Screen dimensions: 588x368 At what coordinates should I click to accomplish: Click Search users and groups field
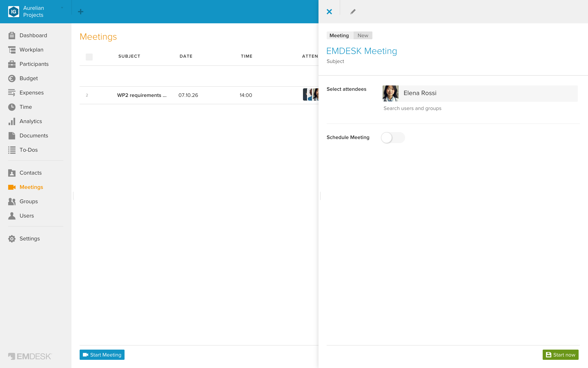pyautogui.click(x=412, y=108)
